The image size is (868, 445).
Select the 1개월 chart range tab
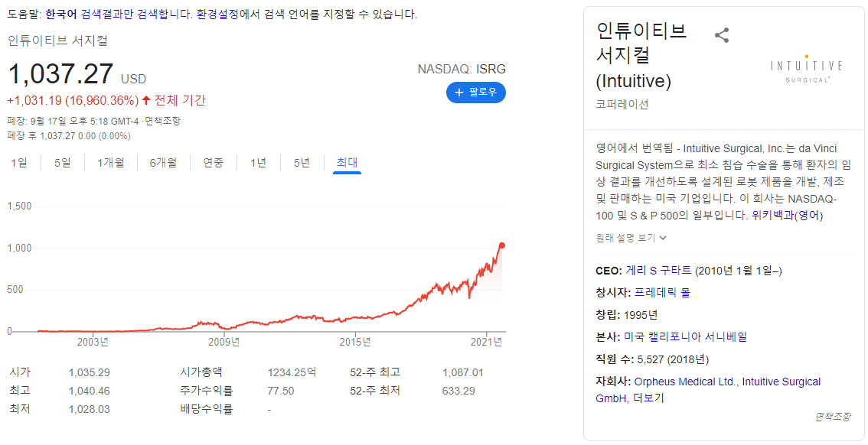click(x=111, y=163)
